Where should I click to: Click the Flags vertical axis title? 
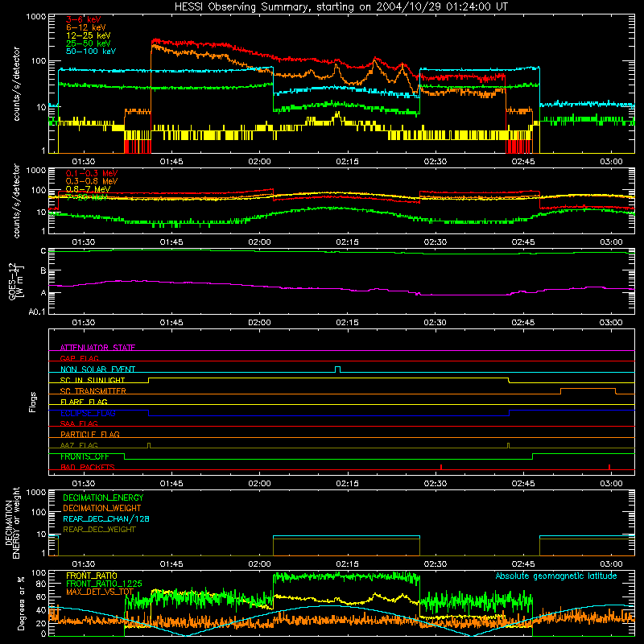tap(33, 402)
